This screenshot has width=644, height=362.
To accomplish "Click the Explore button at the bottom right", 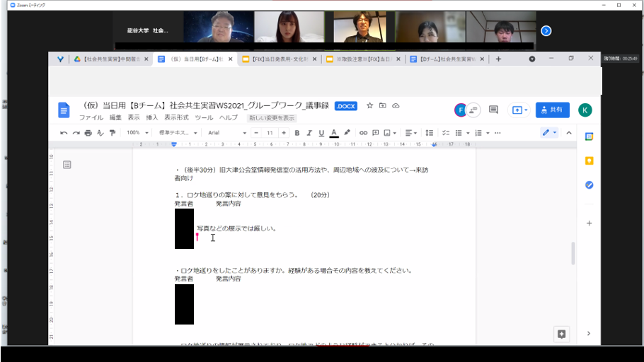I will tap(561, 334).
